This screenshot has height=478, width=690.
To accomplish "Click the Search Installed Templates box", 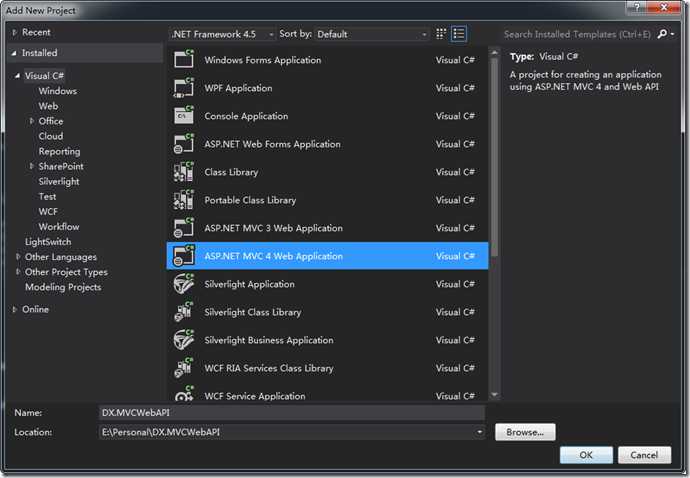I will (579, 34).
